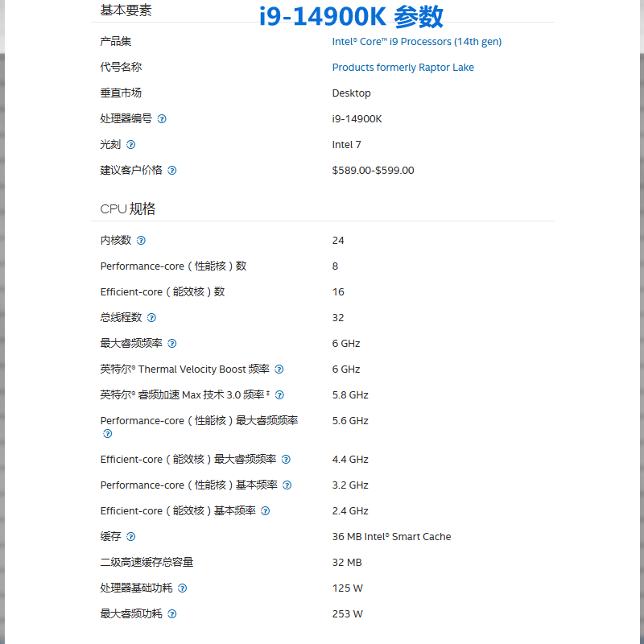Click the 3.2 GHz P-core base value
This screenshot has width=644, height=644.
(350, 485)
